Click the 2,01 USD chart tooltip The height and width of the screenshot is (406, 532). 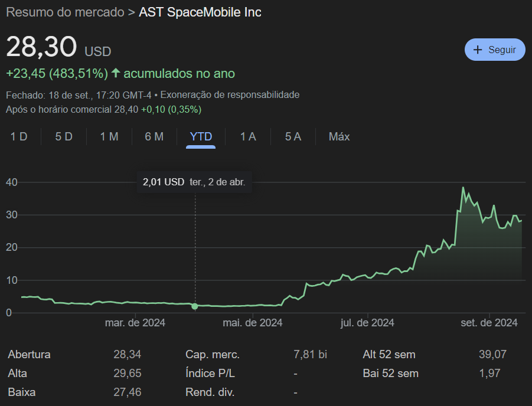pos(194,182)
